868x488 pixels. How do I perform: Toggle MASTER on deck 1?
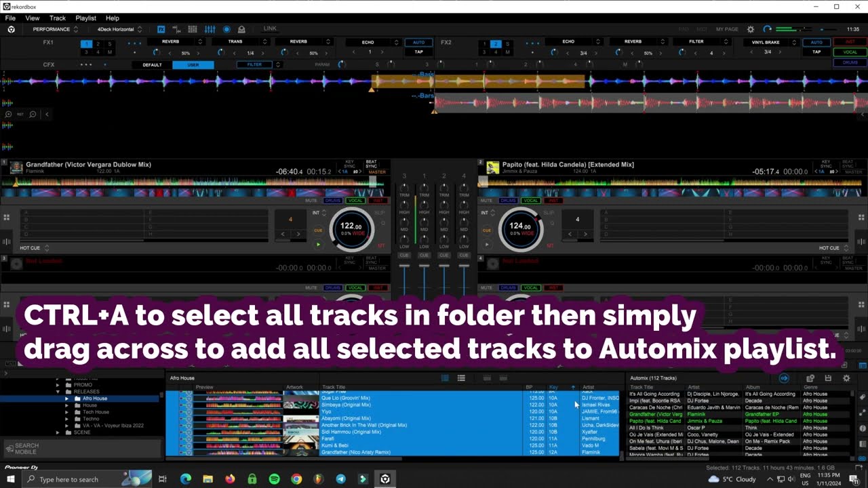tap(377, 172)
